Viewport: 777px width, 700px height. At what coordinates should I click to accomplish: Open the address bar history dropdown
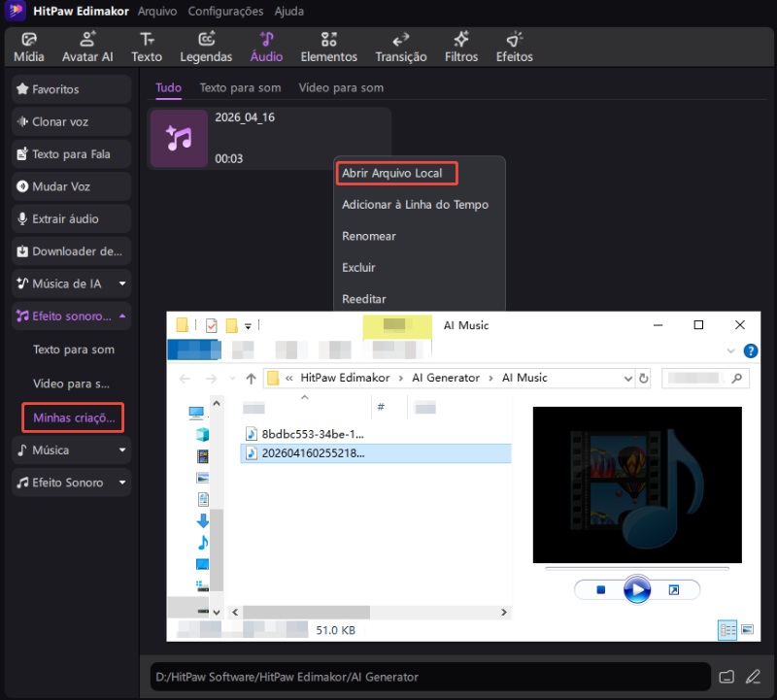[627, 379]
